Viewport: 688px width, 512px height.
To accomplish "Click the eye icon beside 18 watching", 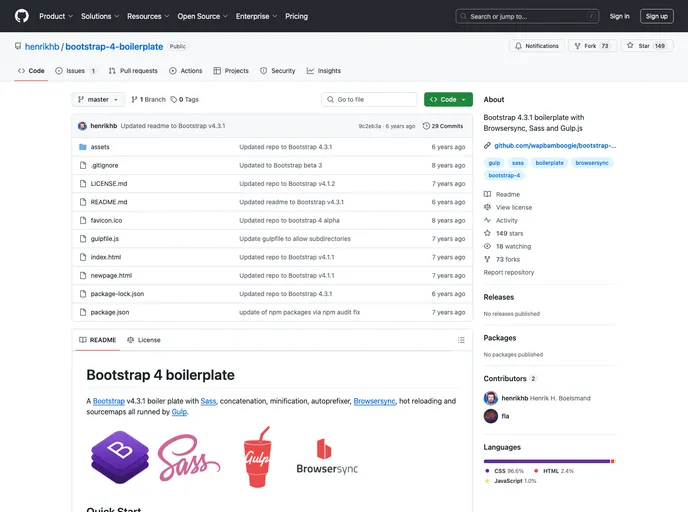I will 487,246.
